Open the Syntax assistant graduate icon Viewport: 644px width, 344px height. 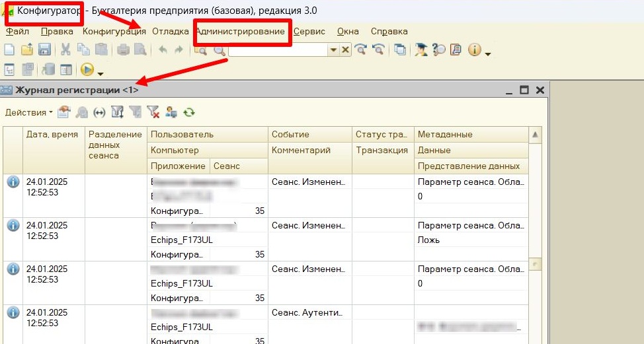click(x=421, y=50)
